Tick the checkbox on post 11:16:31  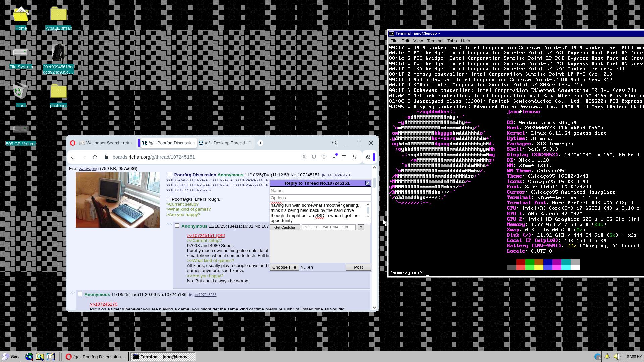177,226
